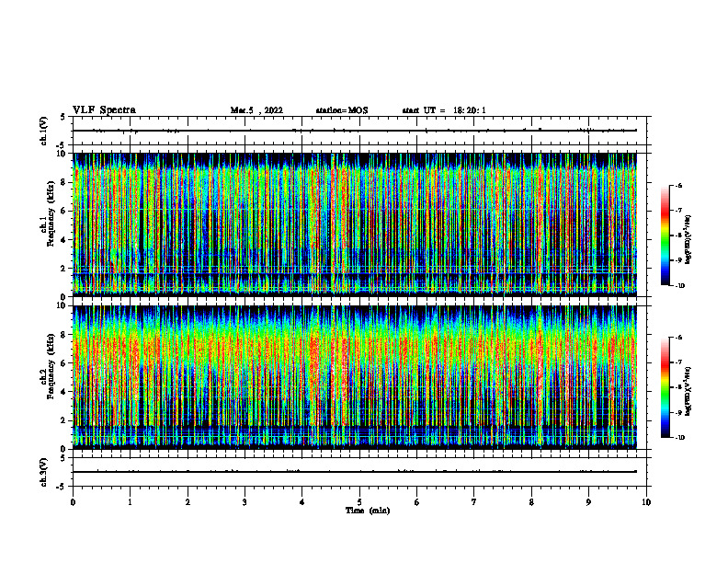Click the -6 label on ch.2 colorbar
Viewport: 728px width, 563px height.
(678, 338)
